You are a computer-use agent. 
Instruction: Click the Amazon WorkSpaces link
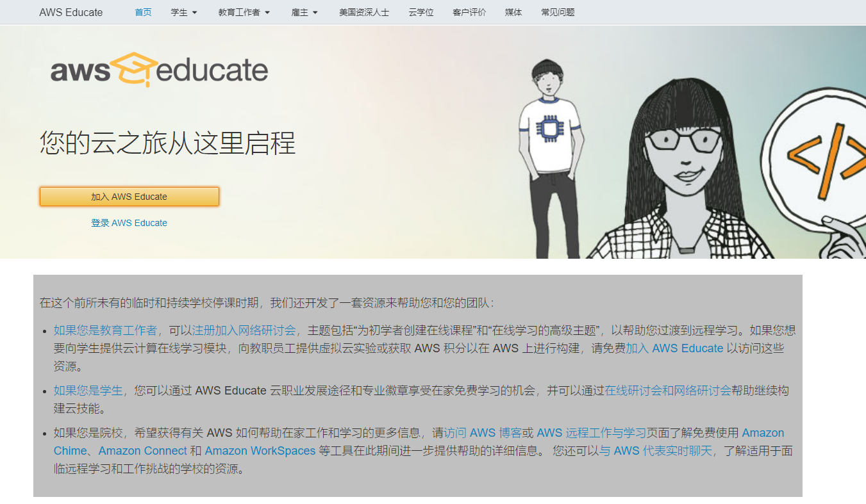[260, 451]
